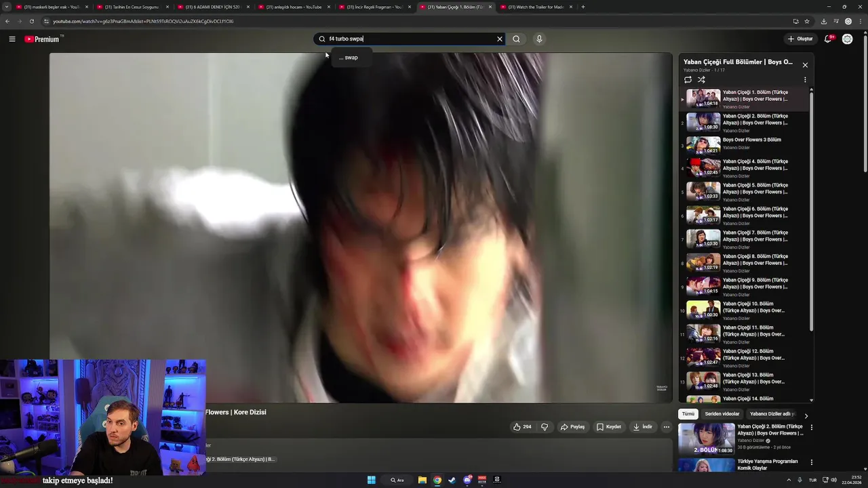Switch to 'anlaşıldı hocam' tab

tap(294, 7)
